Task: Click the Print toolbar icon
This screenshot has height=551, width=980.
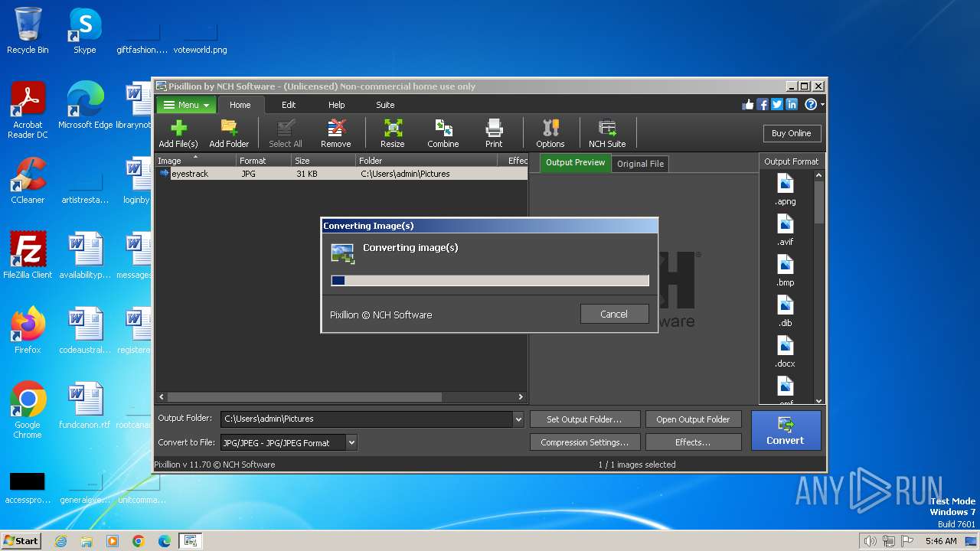Action: [x=494, y=133]
